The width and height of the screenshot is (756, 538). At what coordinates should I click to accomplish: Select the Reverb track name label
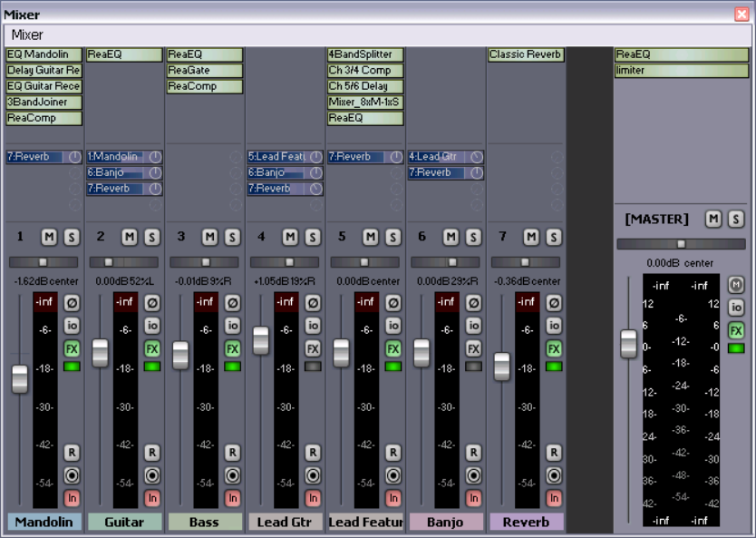point(527,522)
